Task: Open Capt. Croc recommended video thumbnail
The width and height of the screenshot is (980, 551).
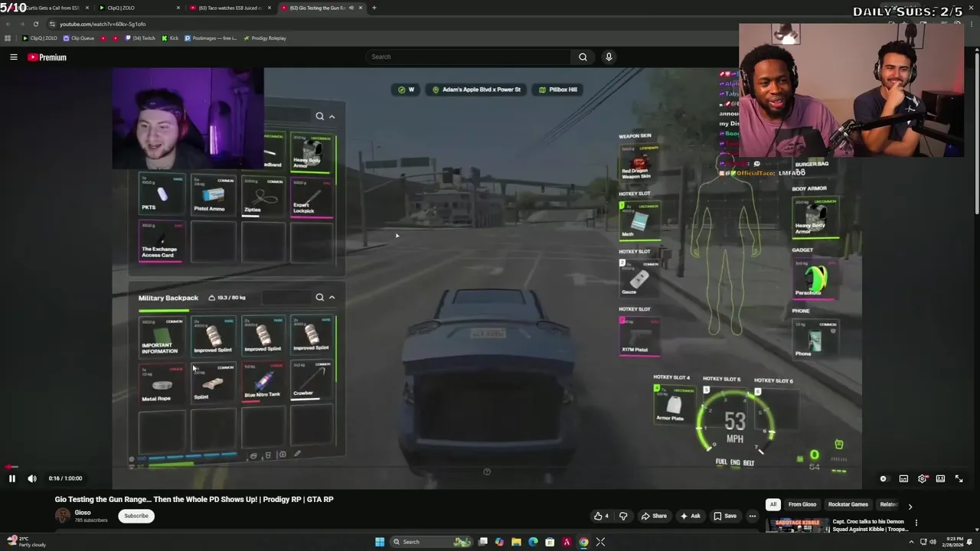Action: [798, 525]
